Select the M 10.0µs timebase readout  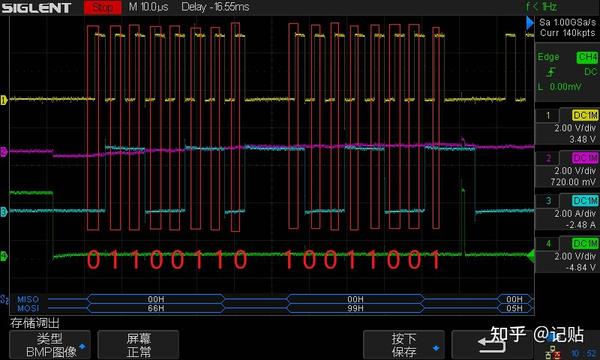[148, 7]
